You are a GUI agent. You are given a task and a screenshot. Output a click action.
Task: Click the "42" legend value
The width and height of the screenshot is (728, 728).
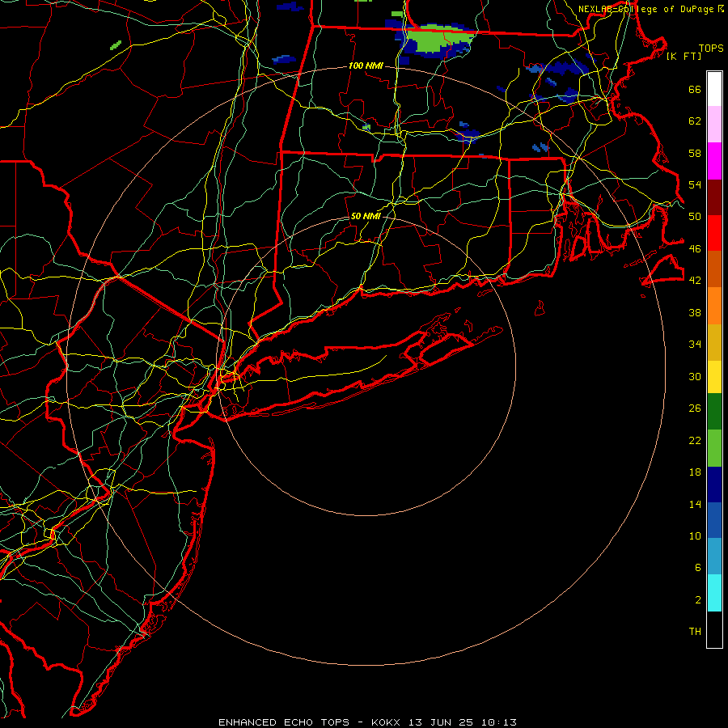(695, 280)
